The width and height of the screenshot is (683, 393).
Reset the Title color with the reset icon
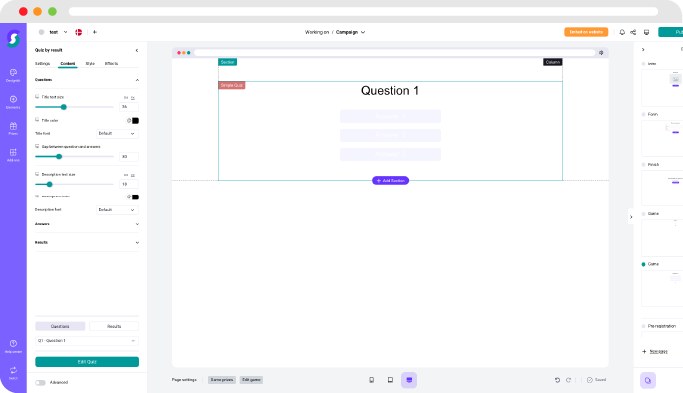pos(129,121)
